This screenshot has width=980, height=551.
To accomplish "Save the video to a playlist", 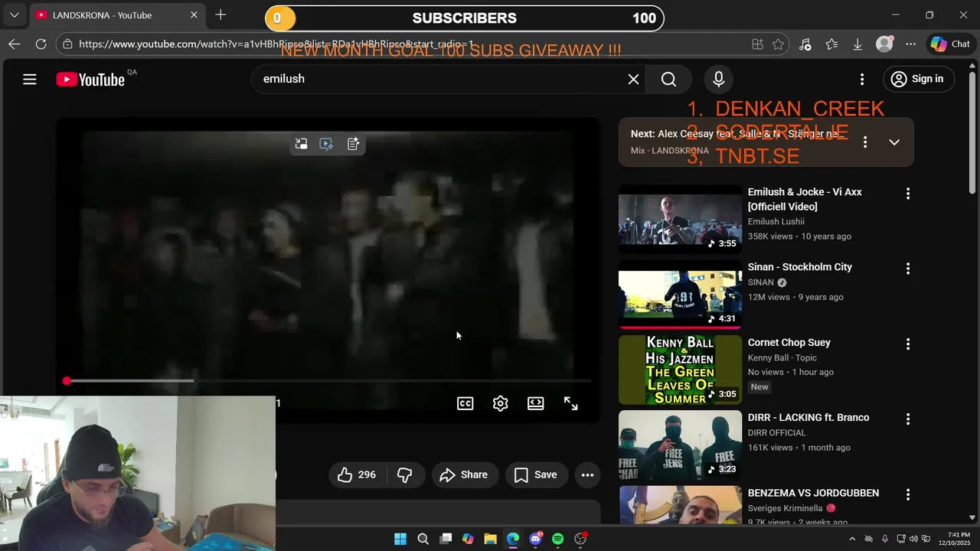I will (x=536, y=474).
